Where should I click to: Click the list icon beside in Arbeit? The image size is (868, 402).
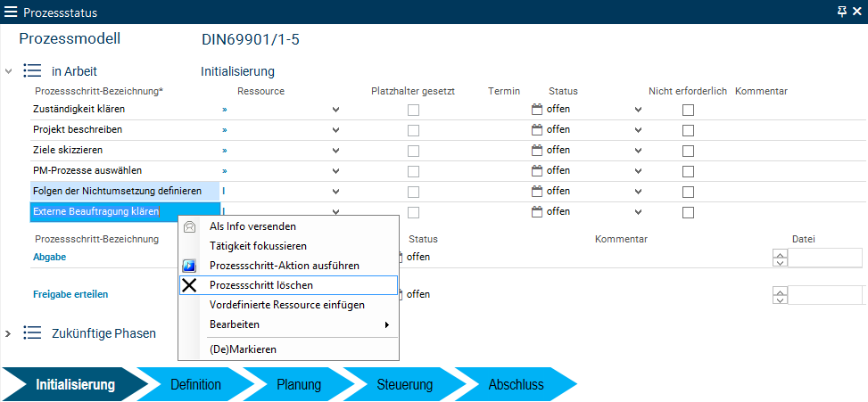(x=32, y=70)
